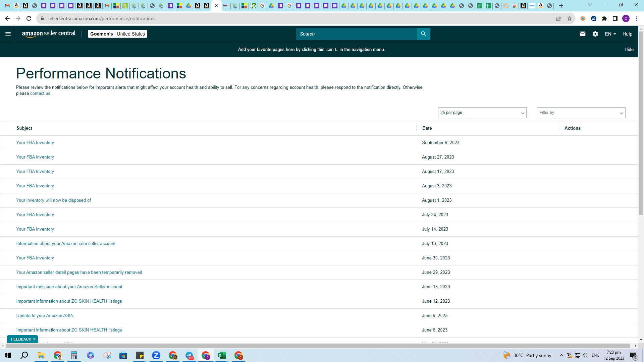Viewport: 644px width, 362px height.
Task: Open 'Update to your Amazon ASIN' notification
Action: pos(45,315)
